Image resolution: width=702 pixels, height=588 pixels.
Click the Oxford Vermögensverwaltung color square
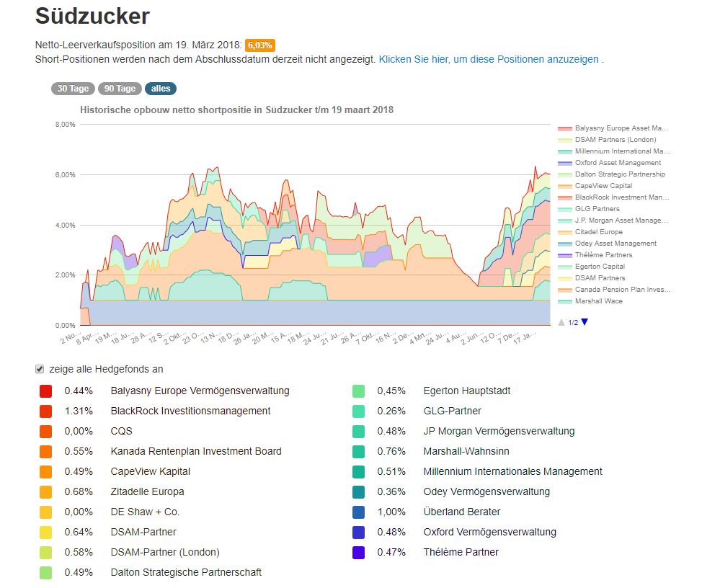(358, 533)
